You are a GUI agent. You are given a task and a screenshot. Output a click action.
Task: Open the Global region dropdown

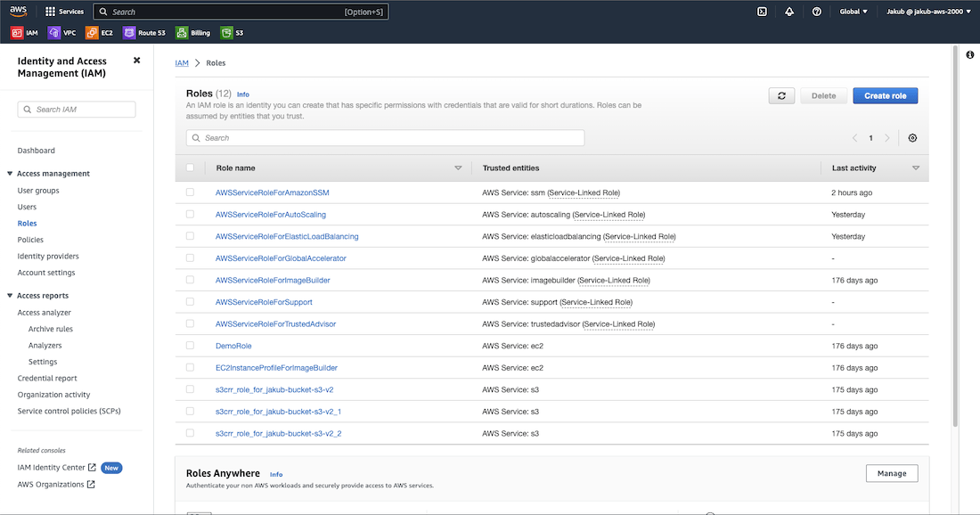(853, 12)
